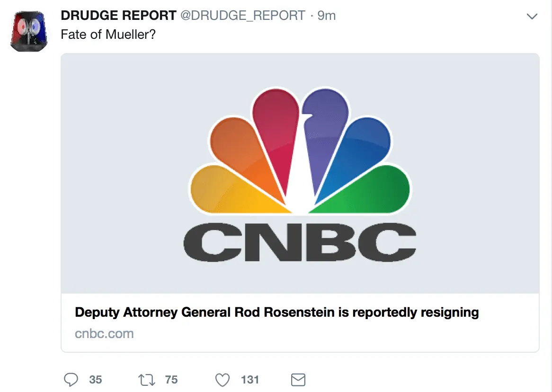Click the "Fate of Mueller?" tweet text

[108, 35]
